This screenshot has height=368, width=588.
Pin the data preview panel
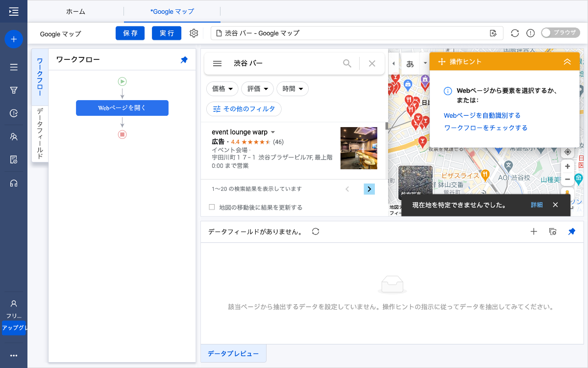[571, 232]
